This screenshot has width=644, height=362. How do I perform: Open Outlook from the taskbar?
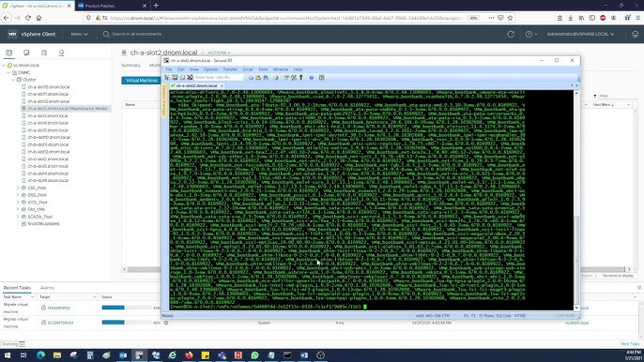coord(123,355)
